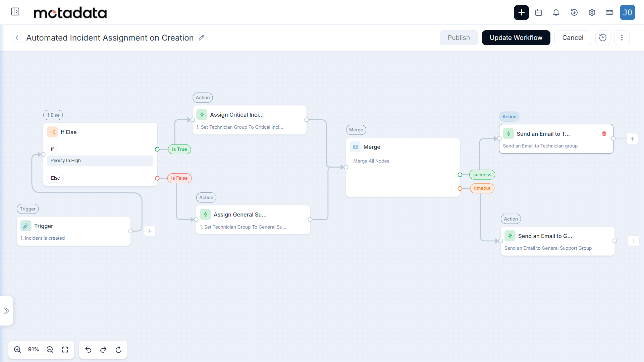Open the recent activity clock icon
The height and width of the screenshot is (362, 644).
click(x=574, y=12)
